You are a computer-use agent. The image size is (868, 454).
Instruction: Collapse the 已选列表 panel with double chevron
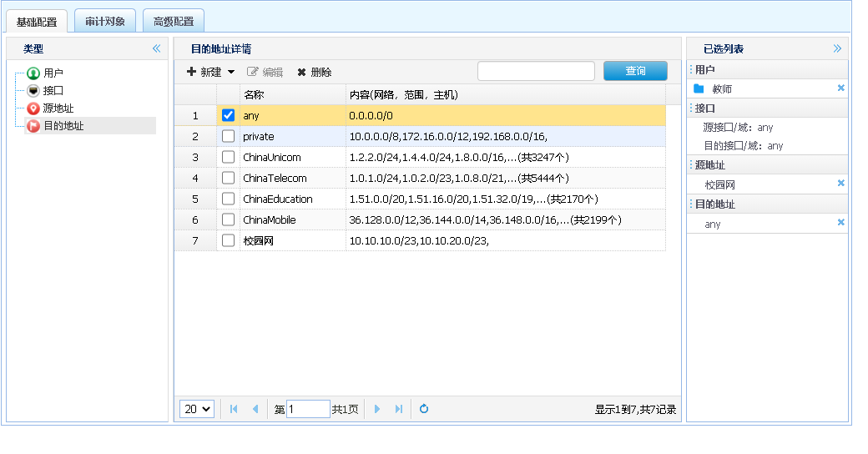pyautogui.click(x=837, y=48)
